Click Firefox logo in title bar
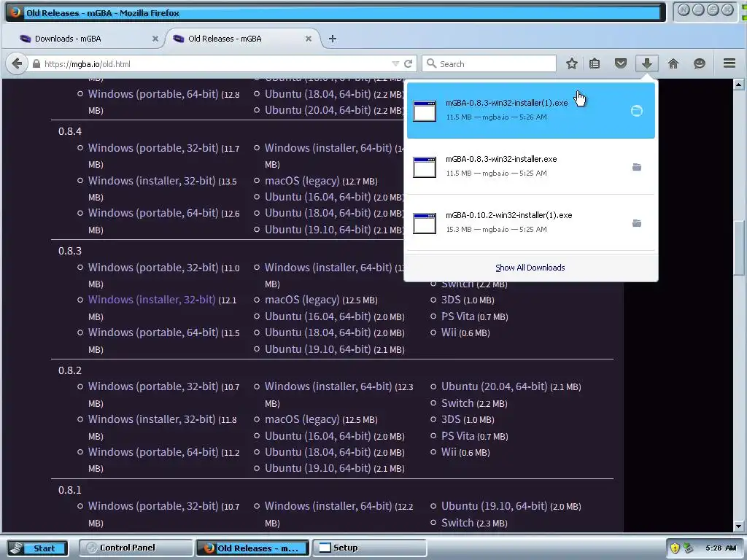Viewport: 747px width, 560px height. tap(15, 12)
